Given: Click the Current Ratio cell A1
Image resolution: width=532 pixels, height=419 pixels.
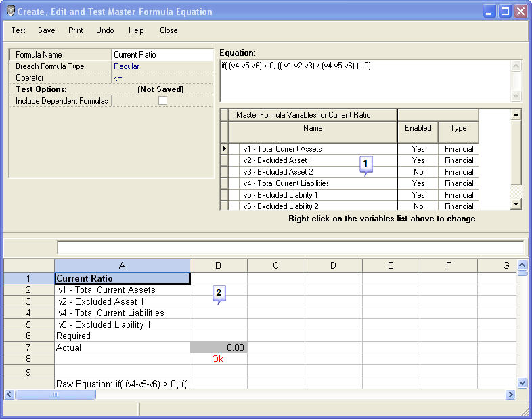Looking at the screenshot, I should coord(122,278).
